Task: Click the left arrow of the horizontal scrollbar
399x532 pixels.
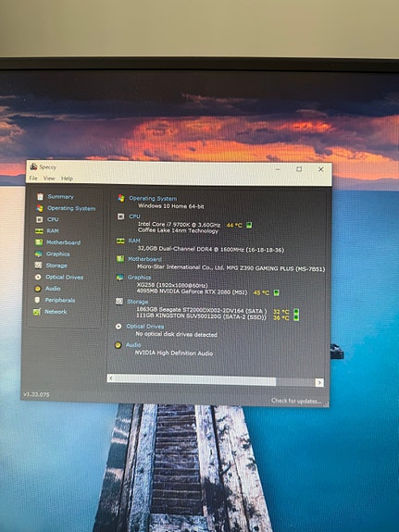Action: click(x=111, y=378)
